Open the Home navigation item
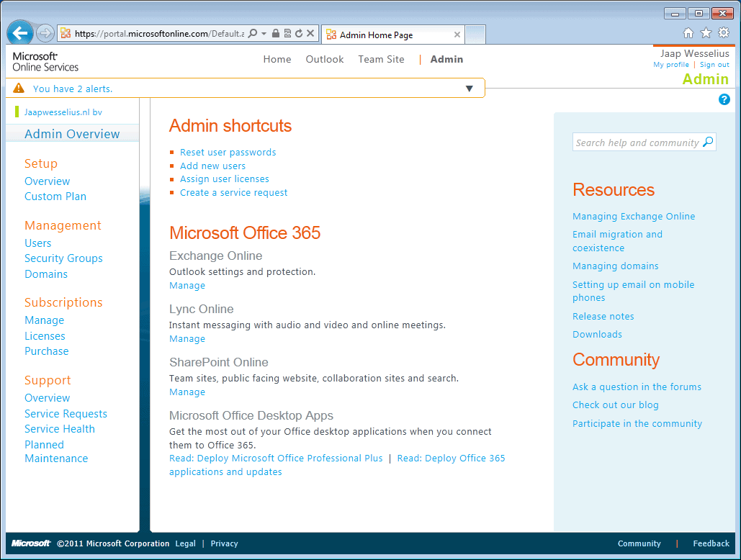The image size is (741, 560). [277, 60]
